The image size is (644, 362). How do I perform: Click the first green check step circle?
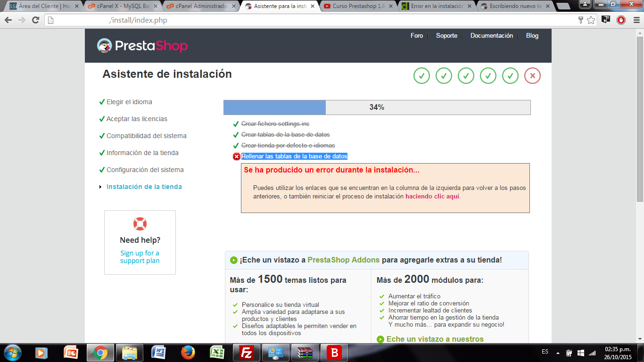(x=421, y=75)
